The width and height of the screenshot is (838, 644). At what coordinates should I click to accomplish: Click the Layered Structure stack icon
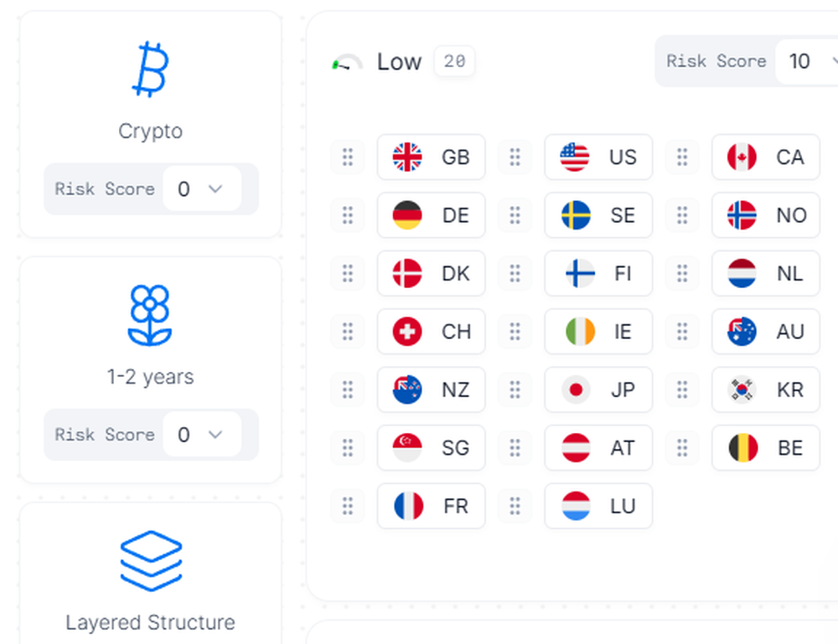point(151,561)
